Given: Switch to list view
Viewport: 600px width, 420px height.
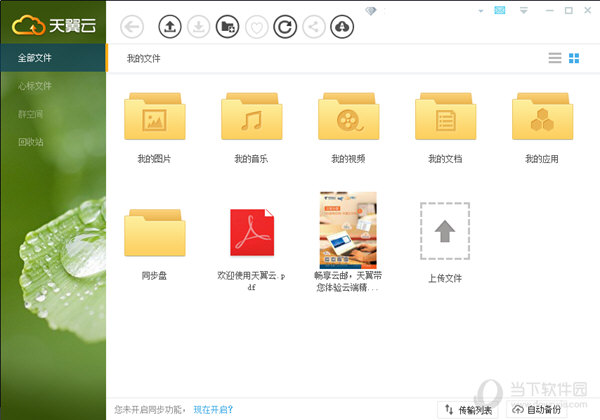Looking at the screenshot, I should tap(555, 58).
